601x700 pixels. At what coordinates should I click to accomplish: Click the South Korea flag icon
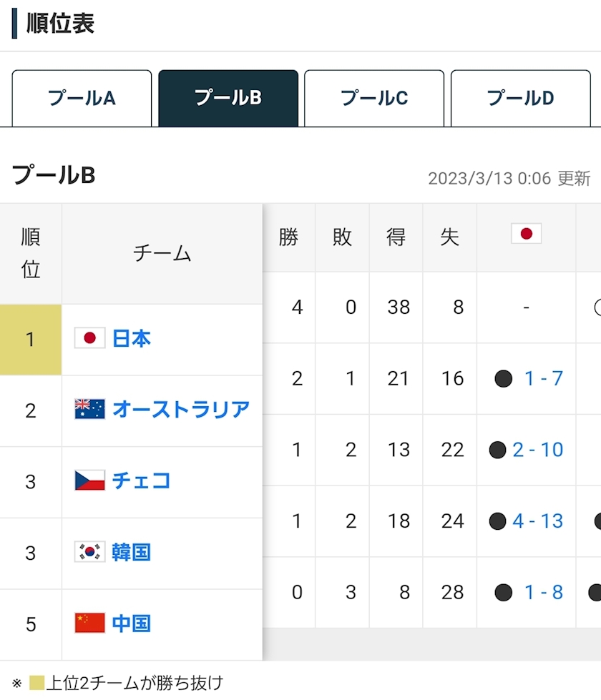(89, 552)
